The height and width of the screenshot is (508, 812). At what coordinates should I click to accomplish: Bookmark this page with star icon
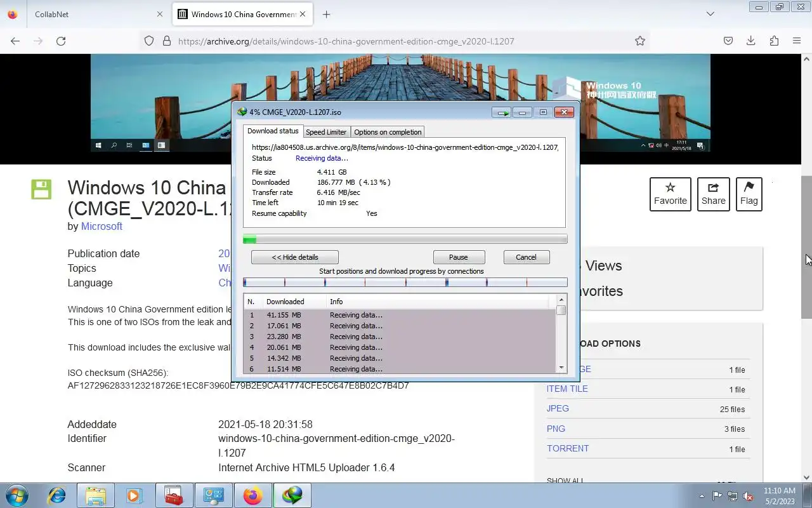click(640, 41)
